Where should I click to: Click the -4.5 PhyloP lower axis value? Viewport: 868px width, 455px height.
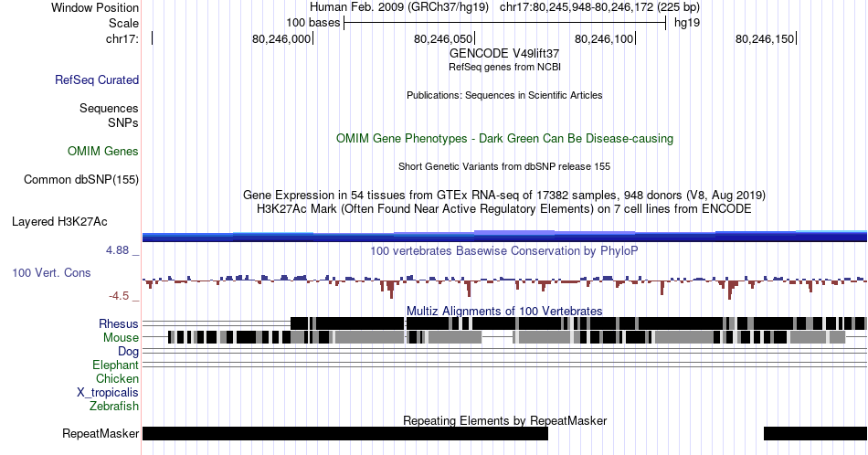click(x=119, y=296)
